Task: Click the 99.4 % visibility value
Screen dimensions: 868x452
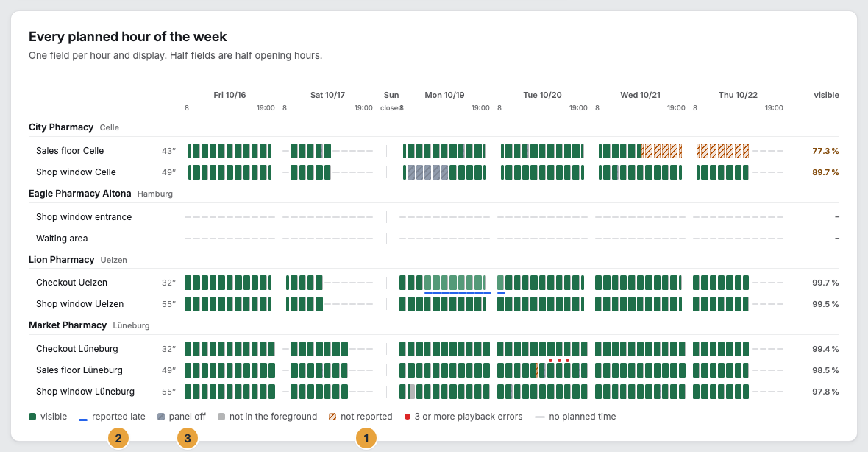Action: [825, 349]
